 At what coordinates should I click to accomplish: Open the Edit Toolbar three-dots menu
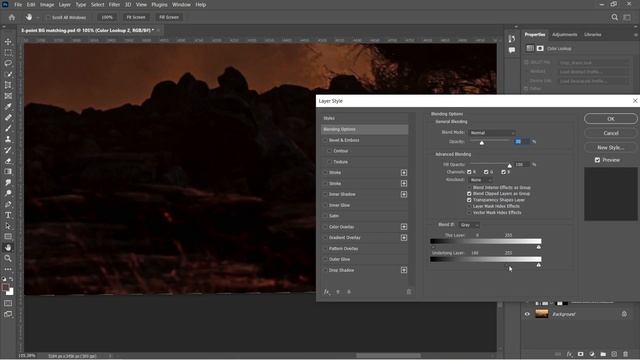8,269
